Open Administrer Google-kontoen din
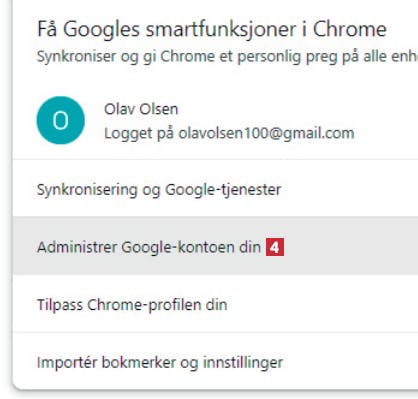 215,246
